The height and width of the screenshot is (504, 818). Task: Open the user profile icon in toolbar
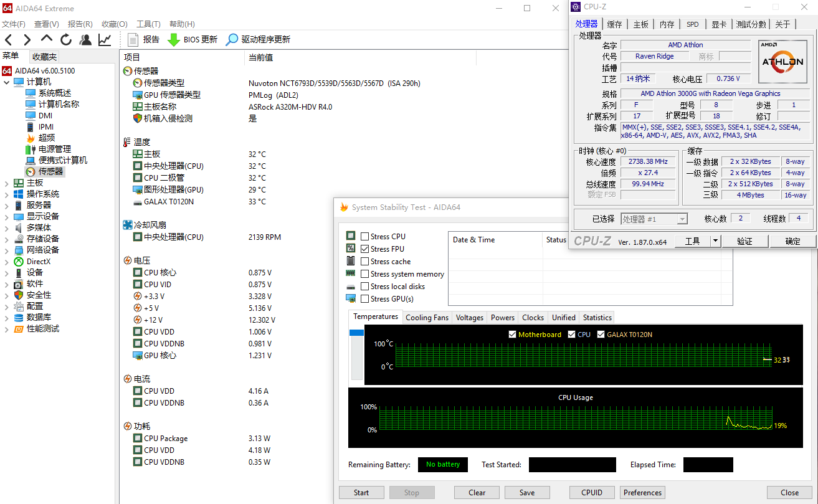(x=85, y=40)
